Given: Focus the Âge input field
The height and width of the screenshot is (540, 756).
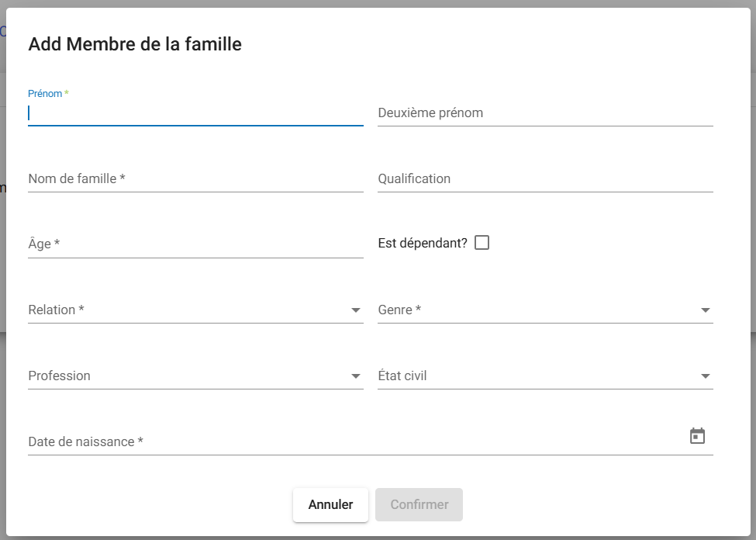Looking at the screenshot, I should 194,244.
